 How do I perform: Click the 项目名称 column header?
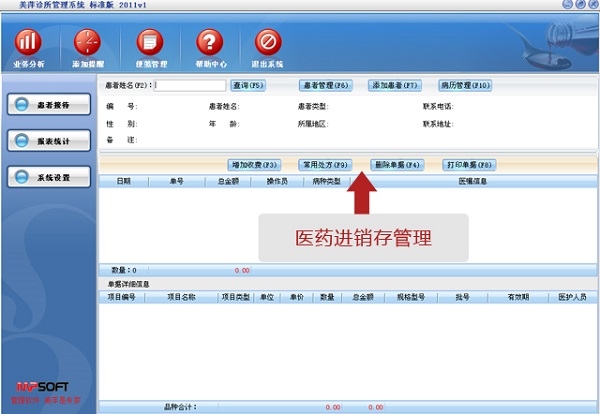(x=181, y=297)
